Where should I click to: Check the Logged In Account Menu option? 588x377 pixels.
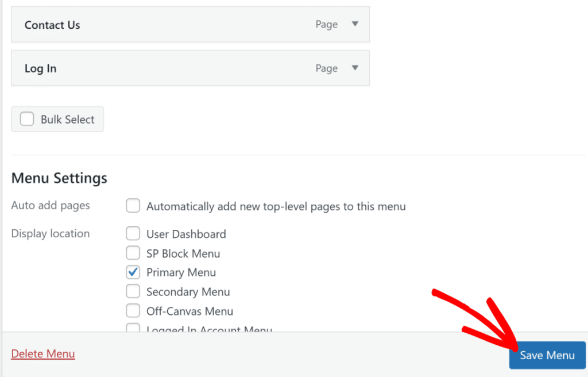click(x=133, y=328)
